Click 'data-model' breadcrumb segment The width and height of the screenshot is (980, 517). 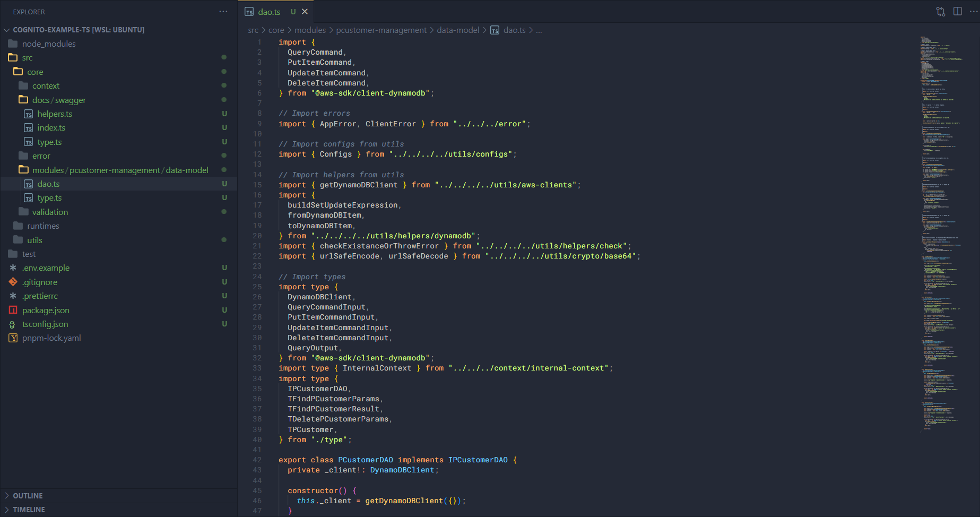coord(457,30)
